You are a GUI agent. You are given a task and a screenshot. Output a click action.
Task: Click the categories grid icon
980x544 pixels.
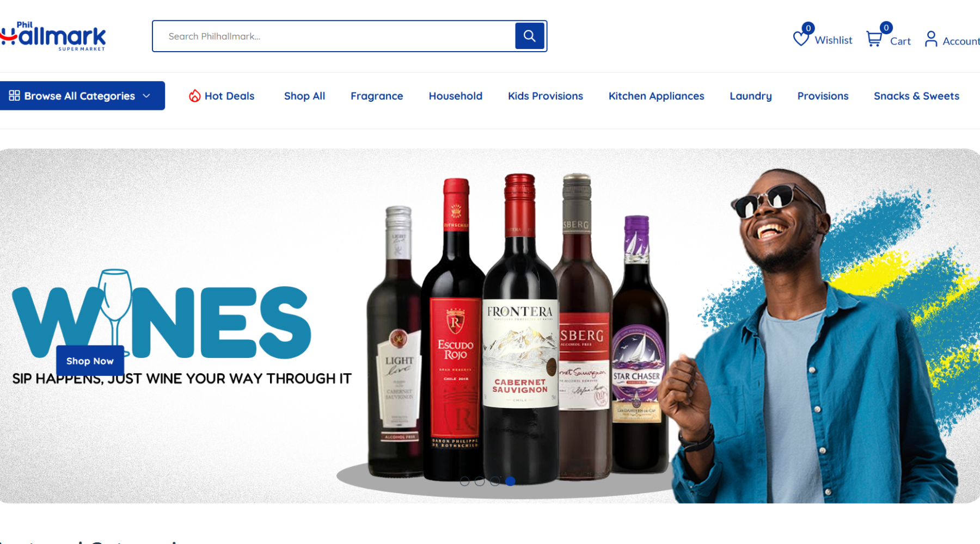coord(15,96)
